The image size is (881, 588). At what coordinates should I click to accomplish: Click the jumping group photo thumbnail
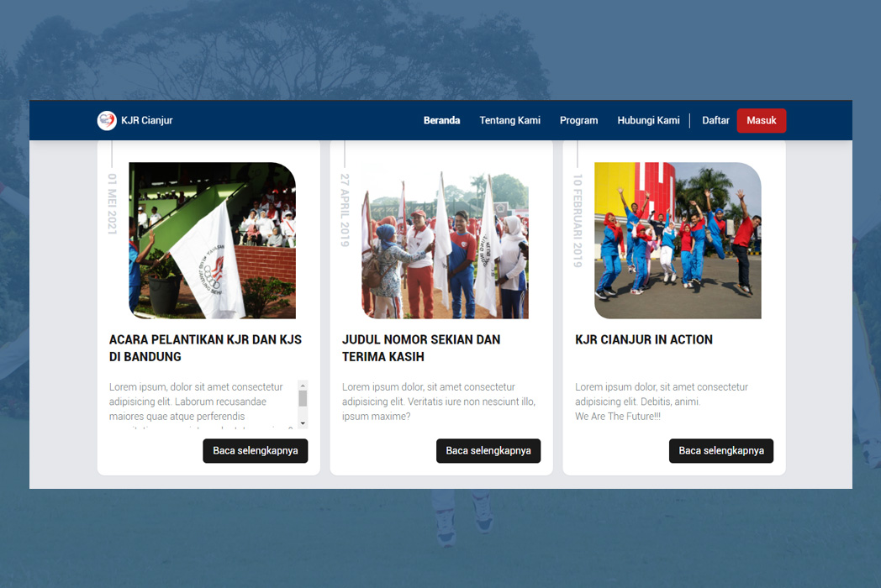pos(677,240)
